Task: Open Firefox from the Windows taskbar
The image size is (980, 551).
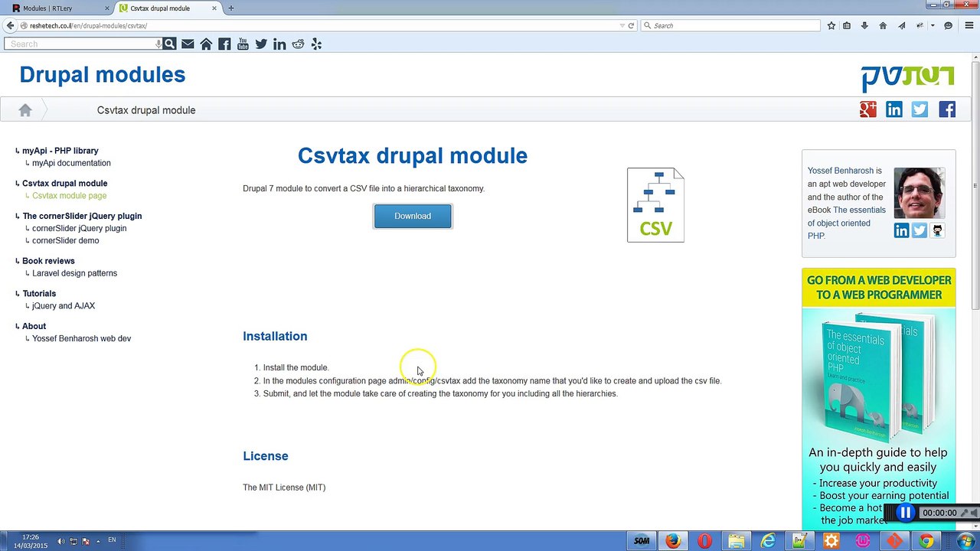Action: [673, 541]
